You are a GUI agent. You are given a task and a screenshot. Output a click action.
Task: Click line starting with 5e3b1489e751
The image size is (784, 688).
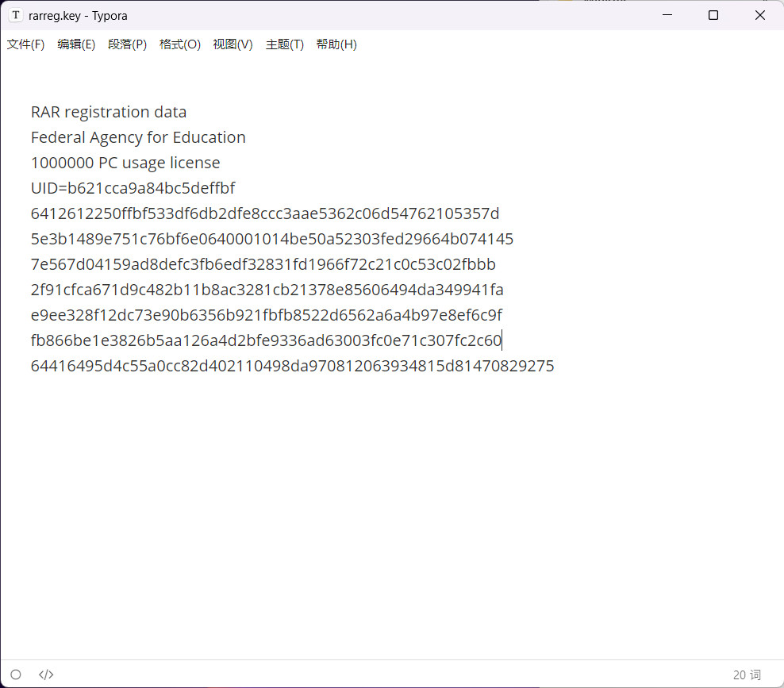pos(272,240)
